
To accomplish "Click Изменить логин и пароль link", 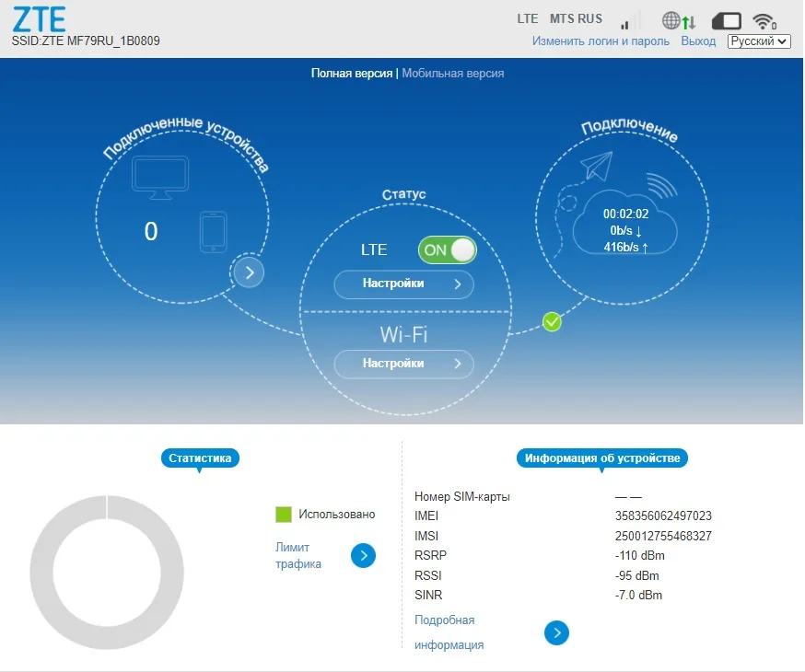I will 601,41.
